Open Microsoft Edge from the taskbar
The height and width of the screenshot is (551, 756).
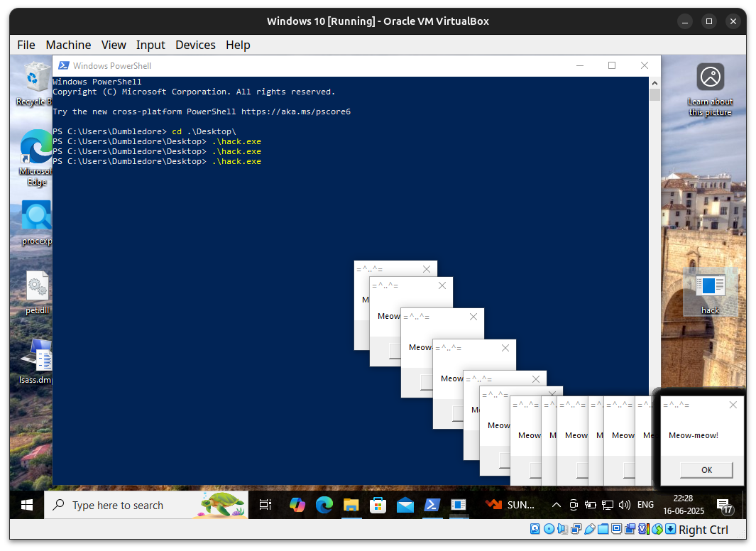[324, 505]
